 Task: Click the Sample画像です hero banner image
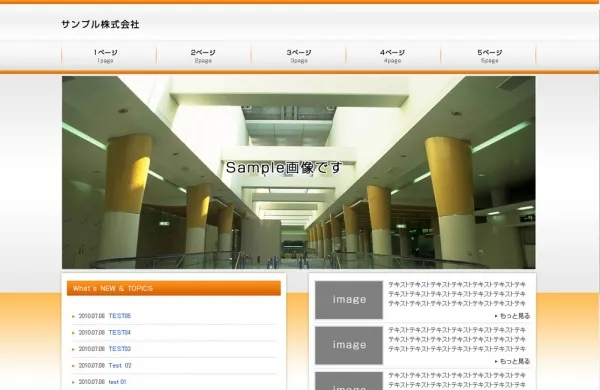click(x=298, y=172)
